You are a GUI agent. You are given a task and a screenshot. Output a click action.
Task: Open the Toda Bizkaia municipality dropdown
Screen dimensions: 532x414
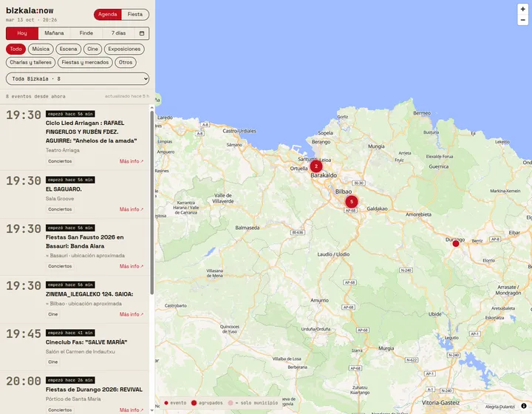click(78, 78)
